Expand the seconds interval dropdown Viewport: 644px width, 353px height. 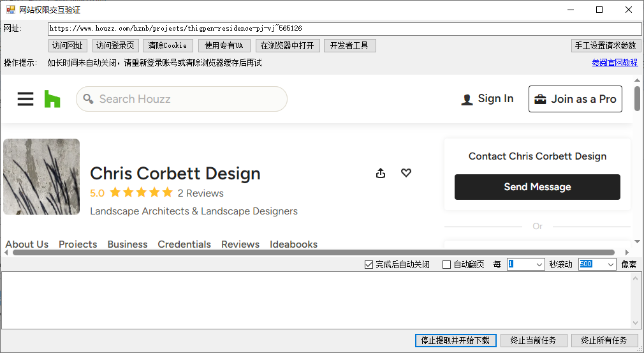coord(539,265)
